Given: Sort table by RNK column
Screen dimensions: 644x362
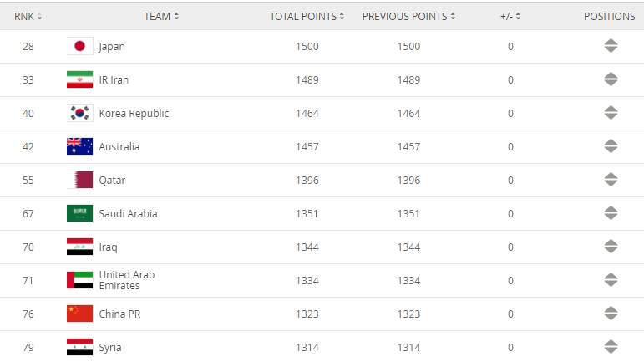Looking at the screenshot, I should click(x=28, y=16).
